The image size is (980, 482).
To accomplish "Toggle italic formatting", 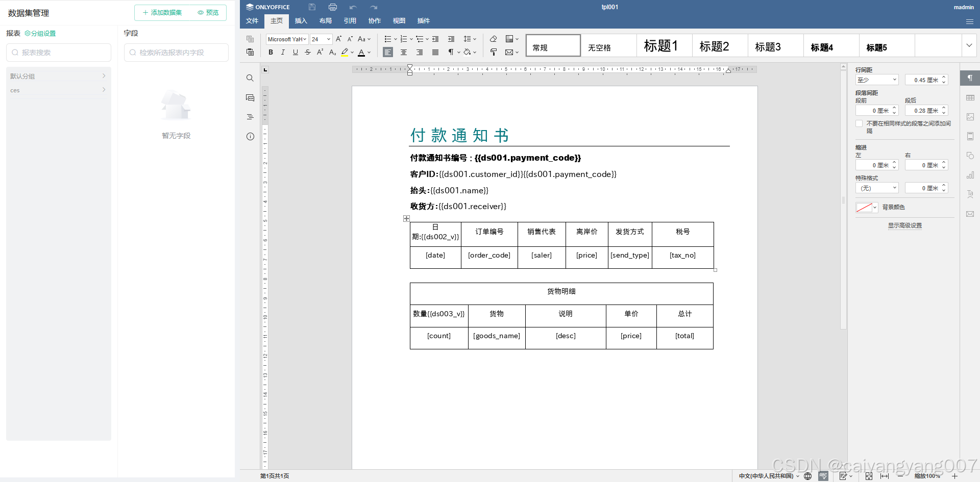I will [x=283, y=52].
